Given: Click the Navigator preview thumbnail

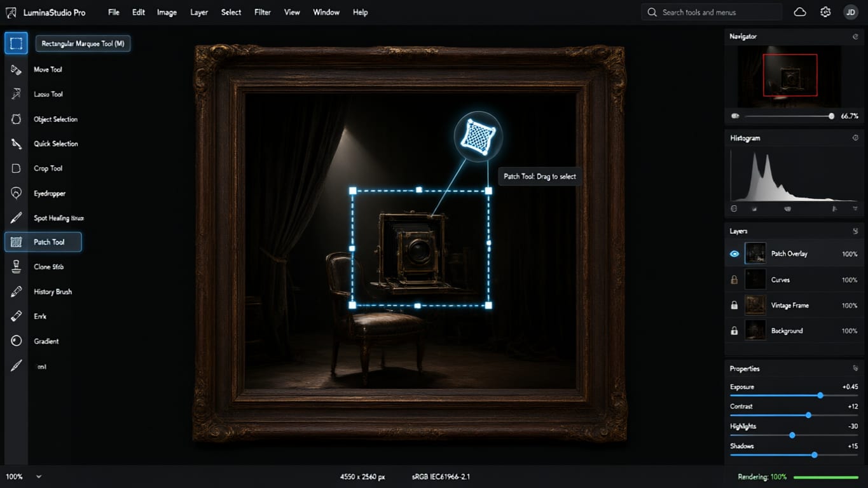Looking at the screenshot, I should (789, 76).
